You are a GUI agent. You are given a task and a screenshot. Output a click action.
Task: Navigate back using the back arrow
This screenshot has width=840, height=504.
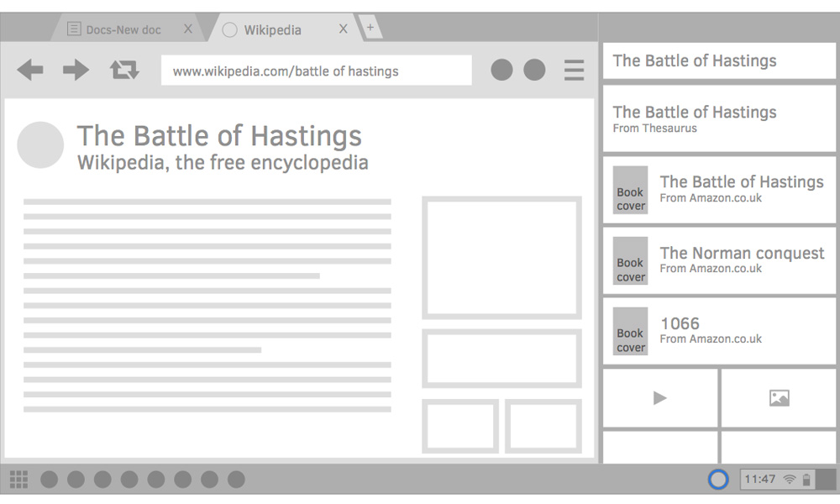(30, 71)
